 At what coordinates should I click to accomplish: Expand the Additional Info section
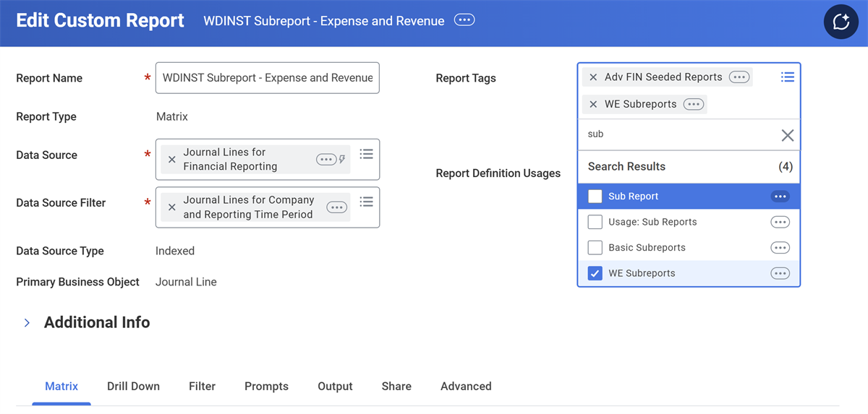pyautogui.click(x=27, y=323)
